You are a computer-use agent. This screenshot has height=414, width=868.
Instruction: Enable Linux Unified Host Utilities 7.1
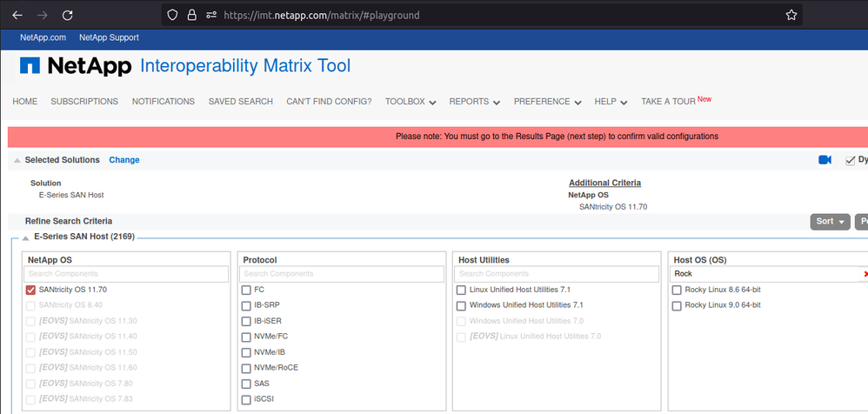tap(462, 290)
